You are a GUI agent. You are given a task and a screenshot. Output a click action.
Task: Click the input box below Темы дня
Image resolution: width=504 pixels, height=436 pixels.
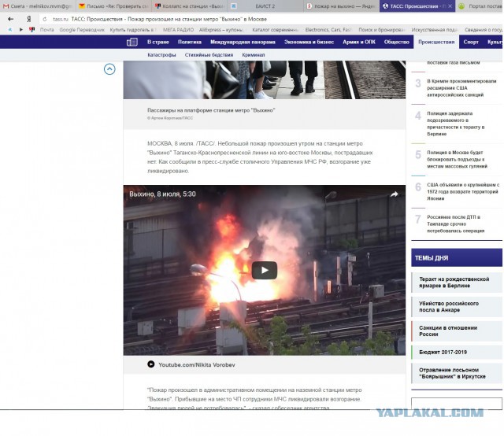457,403
